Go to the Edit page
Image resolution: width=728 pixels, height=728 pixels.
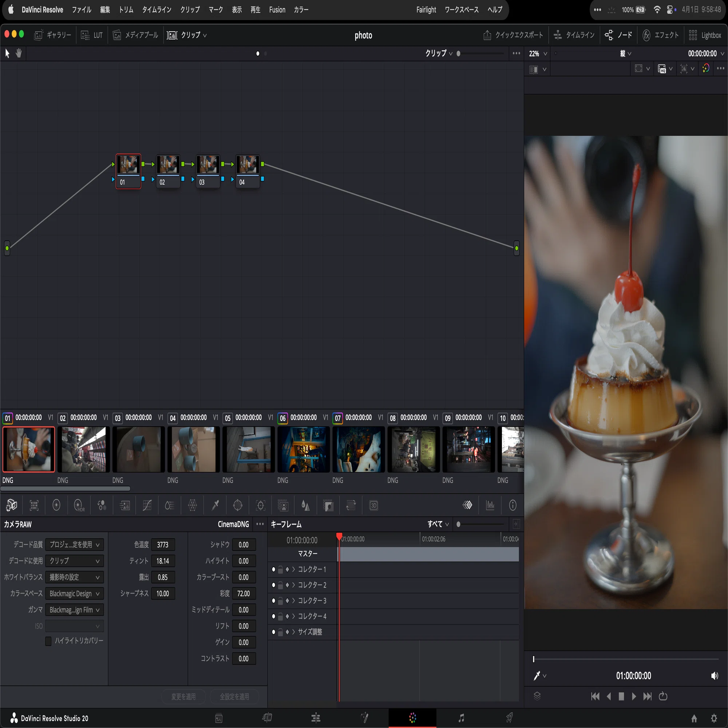pos(316,718)
